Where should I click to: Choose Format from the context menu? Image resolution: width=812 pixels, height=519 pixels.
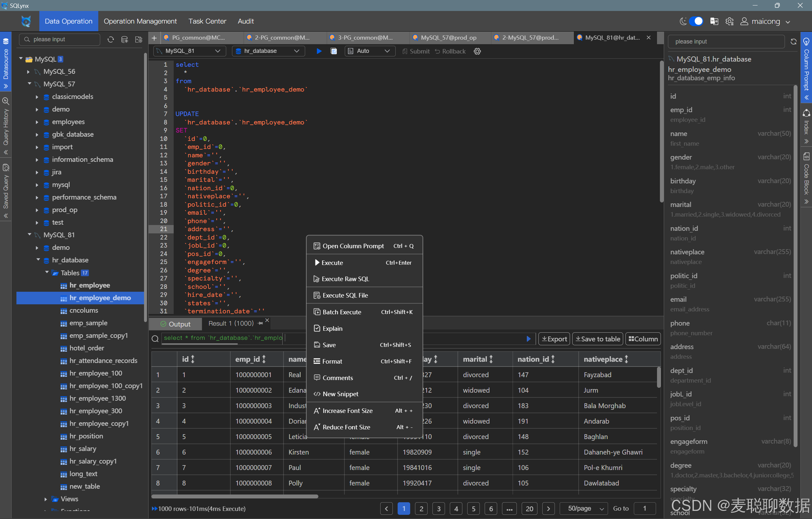pos(332,361)
